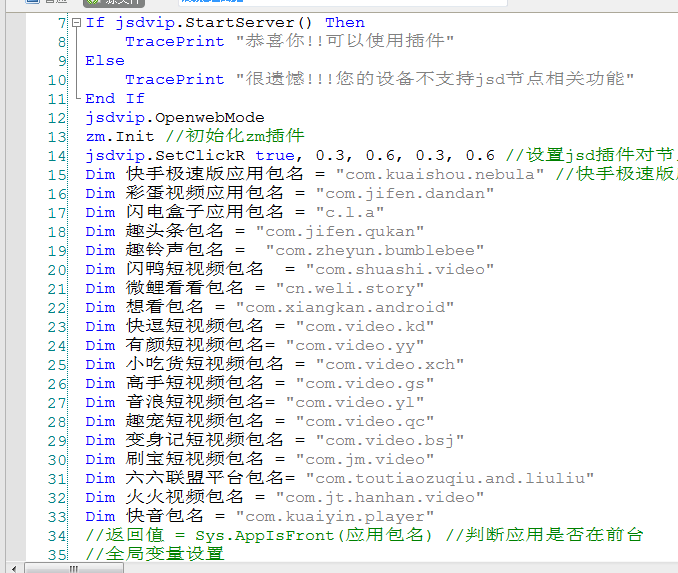Click string "com.kuaiyin.player"
The width and height of the screenshot is (678, 573).
335,517
